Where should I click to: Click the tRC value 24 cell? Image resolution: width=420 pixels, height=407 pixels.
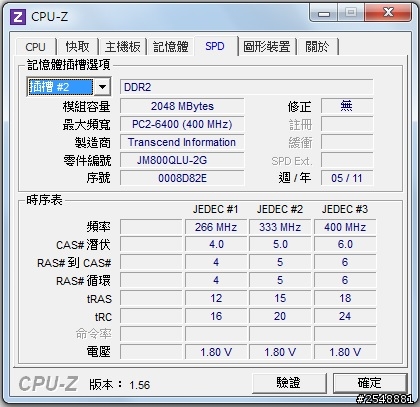(x=345, y=316)
